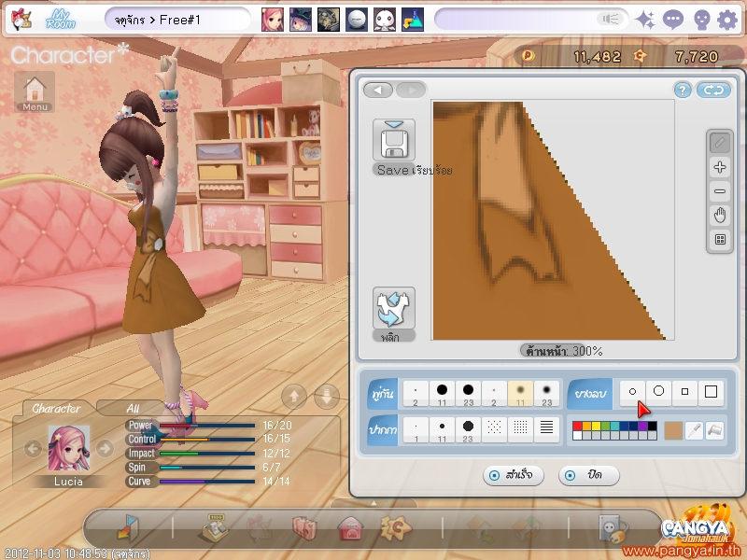This screenshot has height=560, width=747.
Task: Pick the purple color swatch
Action: coord(642,426)
